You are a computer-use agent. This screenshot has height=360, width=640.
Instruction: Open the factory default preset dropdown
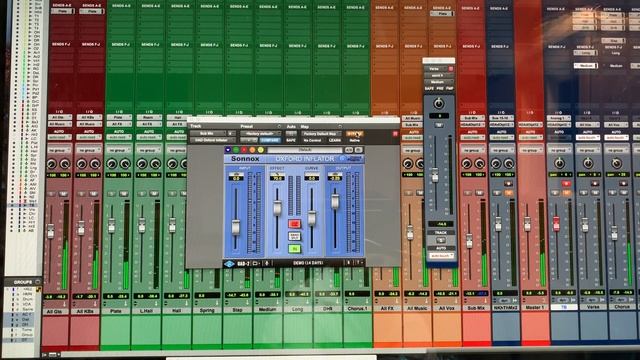pyautogui.click(x=261, y=133)
